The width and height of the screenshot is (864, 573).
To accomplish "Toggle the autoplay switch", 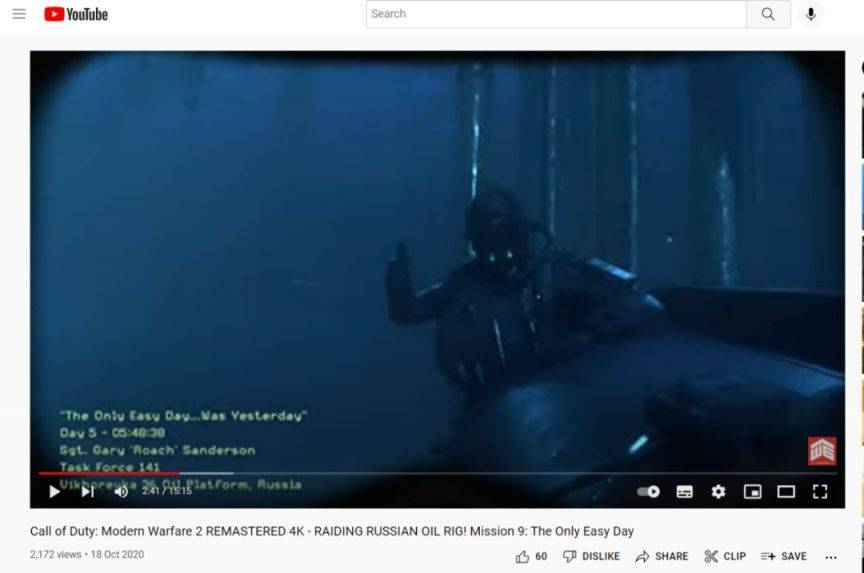I will click(x=649, y=491).
